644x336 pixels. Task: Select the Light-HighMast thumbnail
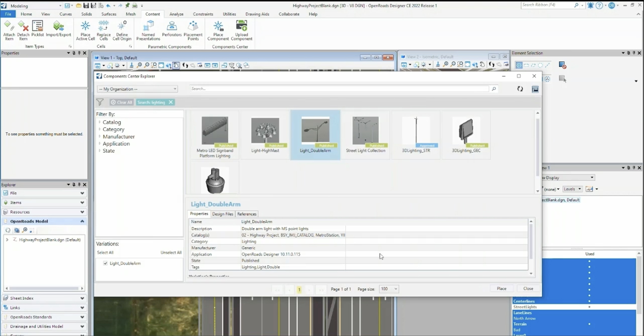pos(265,135)
